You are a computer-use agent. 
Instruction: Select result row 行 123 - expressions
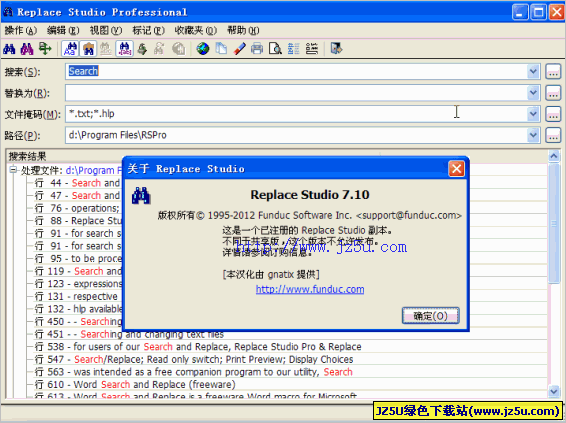[x=78, y=284]
